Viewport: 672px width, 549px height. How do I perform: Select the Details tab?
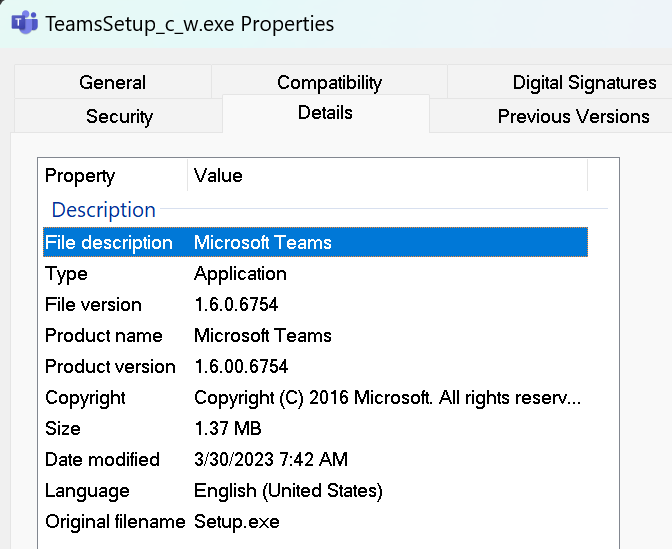click(326, 113)
